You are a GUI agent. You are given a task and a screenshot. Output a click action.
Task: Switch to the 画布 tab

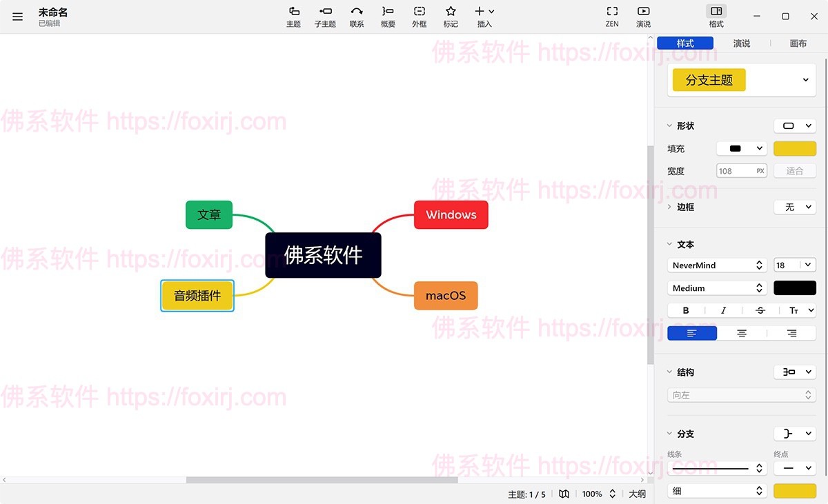click(x=798, y=43)
